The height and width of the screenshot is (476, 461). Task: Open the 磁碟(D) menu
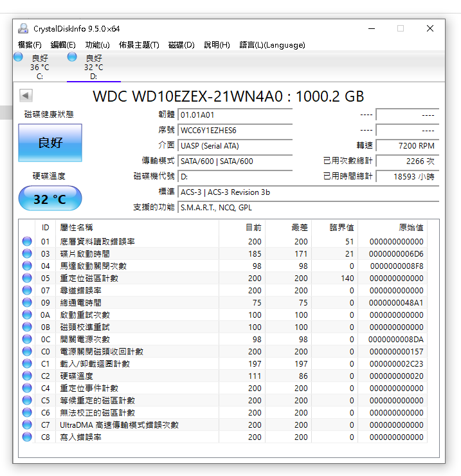coord(181,45)
